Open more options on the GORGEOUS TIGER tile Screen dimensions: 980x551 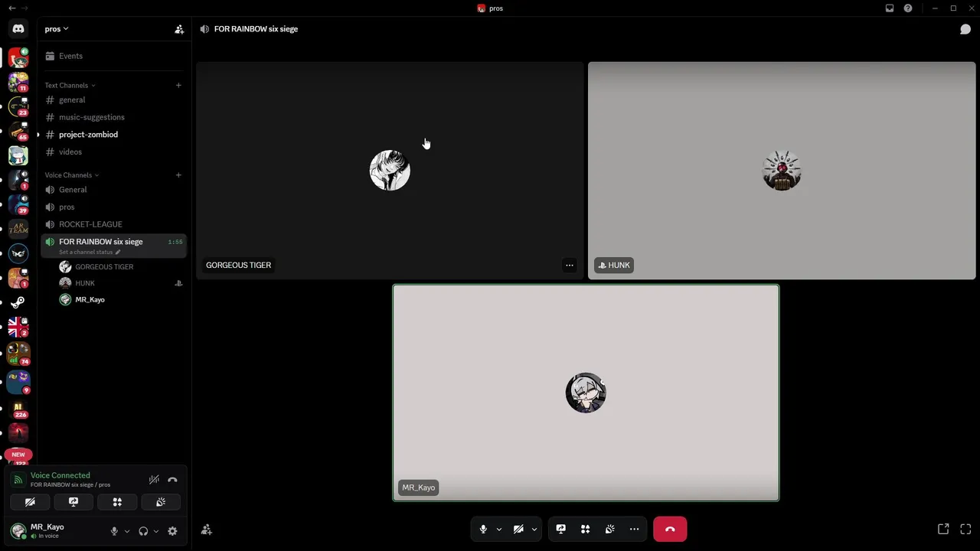click(569, 265)
